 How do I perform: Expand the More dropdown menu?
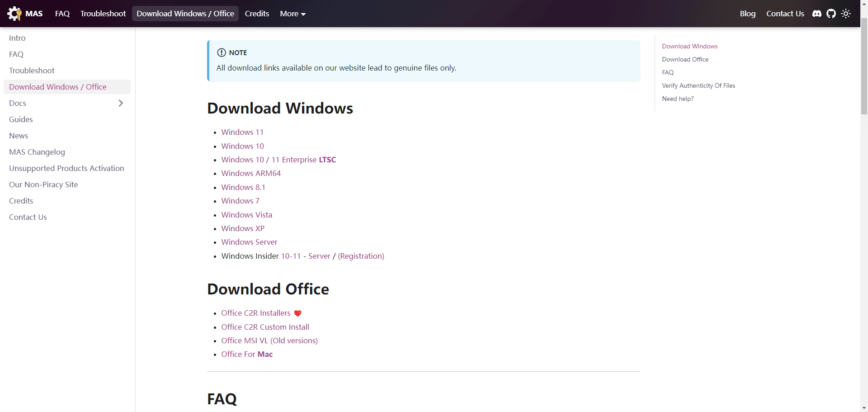tap(292, 14)
